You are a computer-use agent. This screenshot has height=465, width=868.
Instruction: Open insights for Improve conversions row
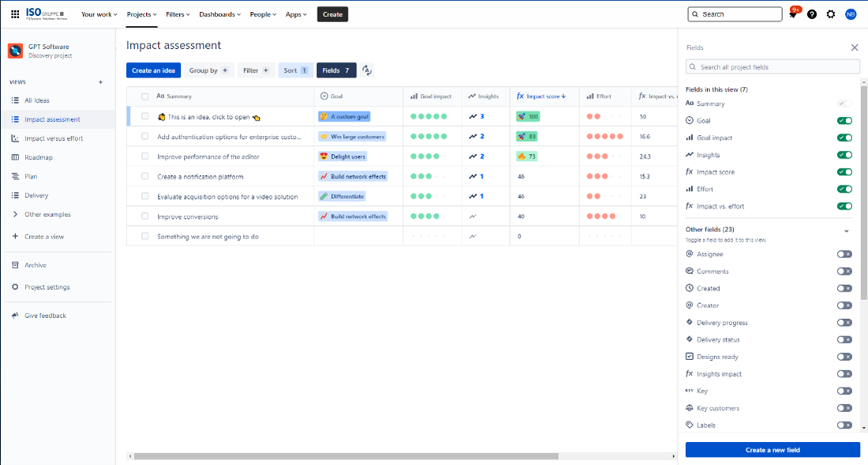coord(473,216)
